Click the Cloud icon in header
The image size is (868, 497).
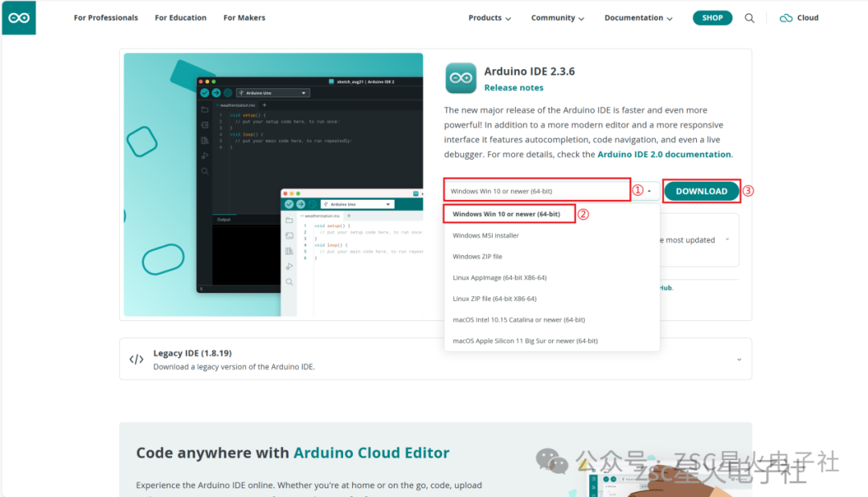[785, 18]
